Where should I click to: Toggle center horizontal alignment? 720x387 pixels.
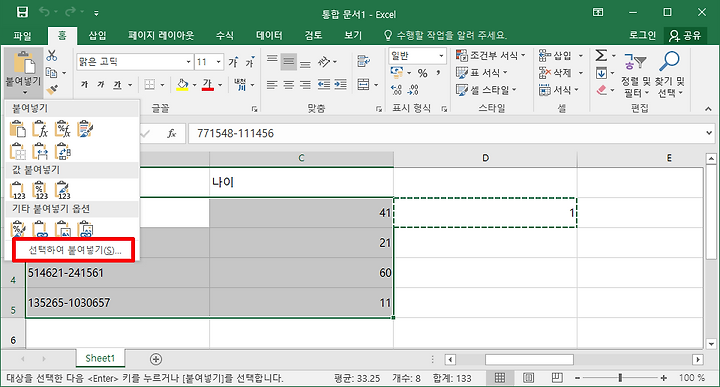(x=289, y=84)
